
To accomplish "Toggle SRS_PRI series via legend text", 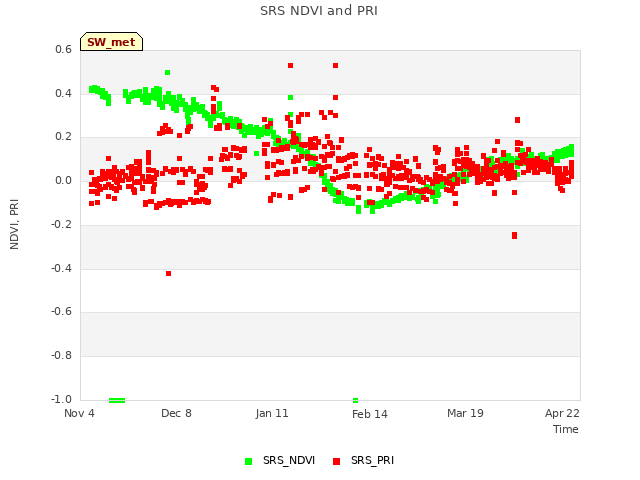I will pyautogui.click(x=372, y=460).
